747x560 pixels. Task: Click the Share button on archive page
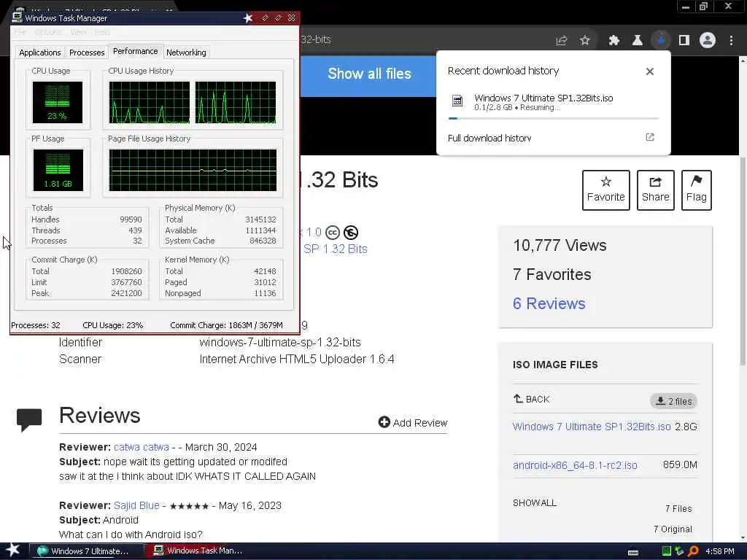pos(656,190)
